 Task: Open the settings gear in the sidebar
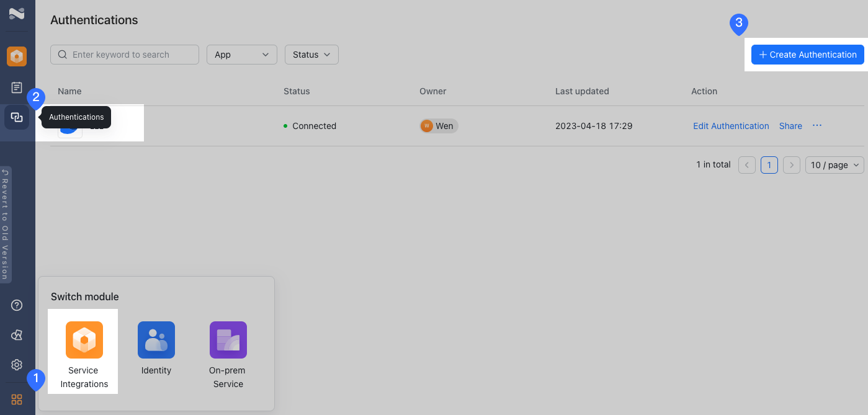tap(16, 365)
